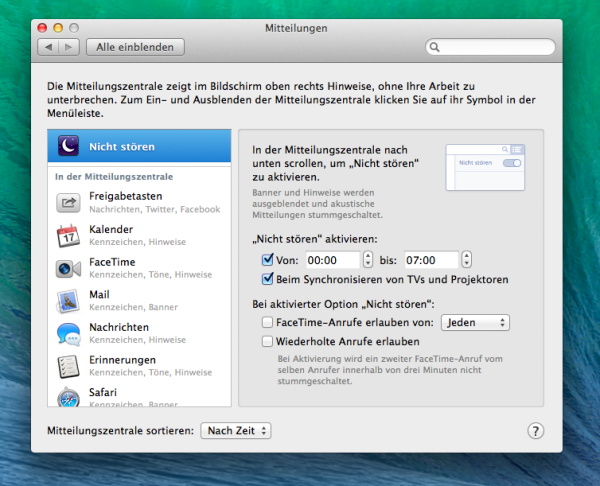Image resolution: width=600 pixels, height=486 pixels.
Task: Click the FaceTime camera icon
Action: click(x=68, y=269)
